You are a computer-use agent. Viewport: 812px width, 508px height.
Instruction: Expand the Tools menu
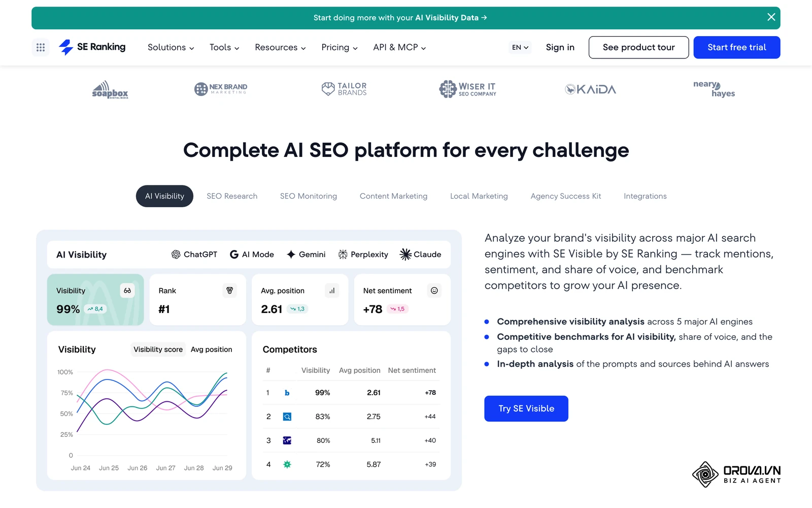224,47
